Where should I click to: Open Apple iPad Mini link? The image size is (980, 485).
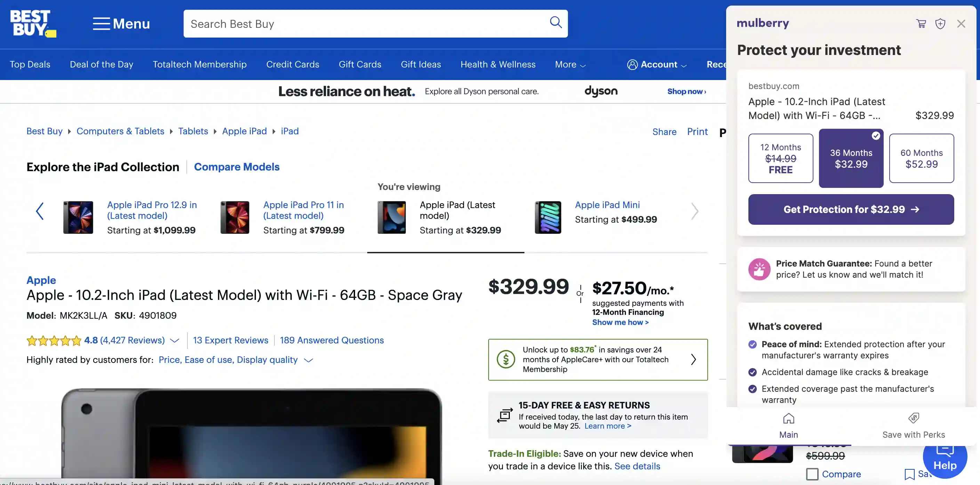click(607, 205)
